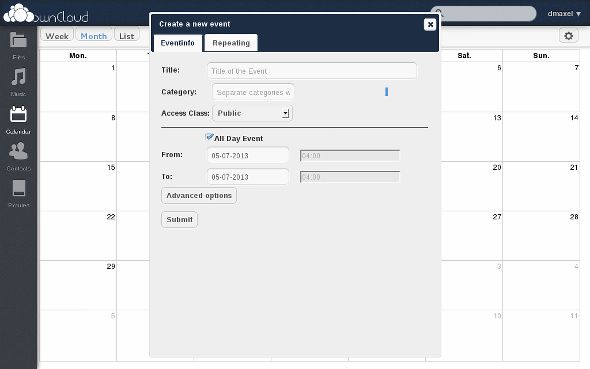
Task: Open calendar settings gear icon
Action: [569, 36]
